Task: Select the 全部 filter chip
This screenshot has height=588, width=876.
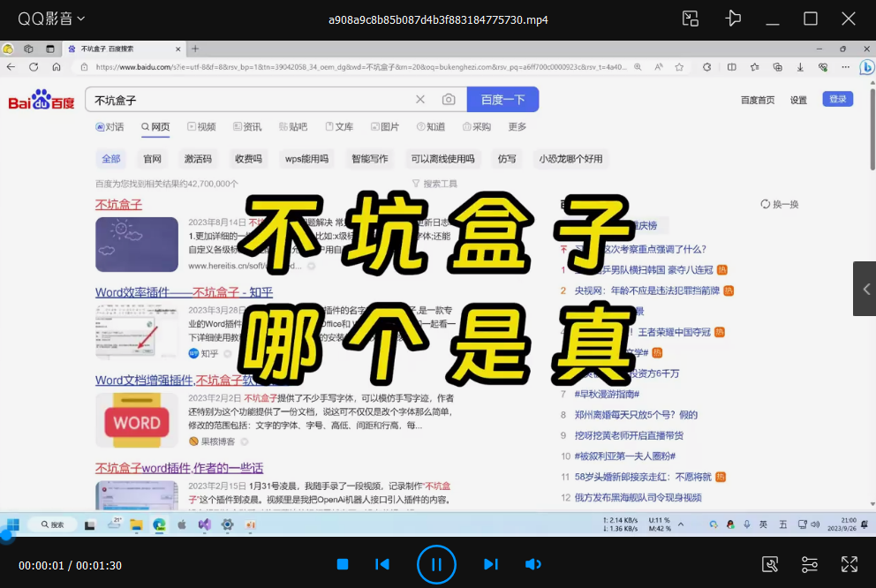Action: [x=110, y=159]
